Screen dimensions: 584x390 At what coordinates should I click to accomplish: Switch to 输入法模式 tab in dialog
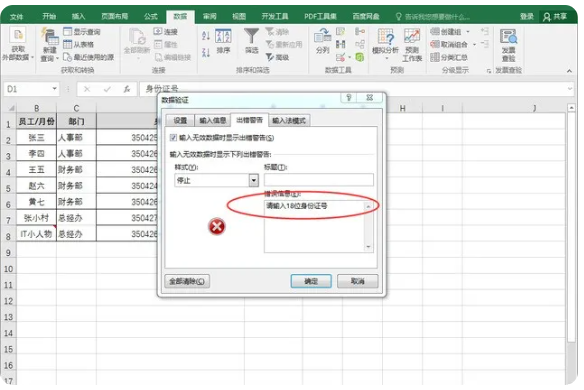pos(289,120)
